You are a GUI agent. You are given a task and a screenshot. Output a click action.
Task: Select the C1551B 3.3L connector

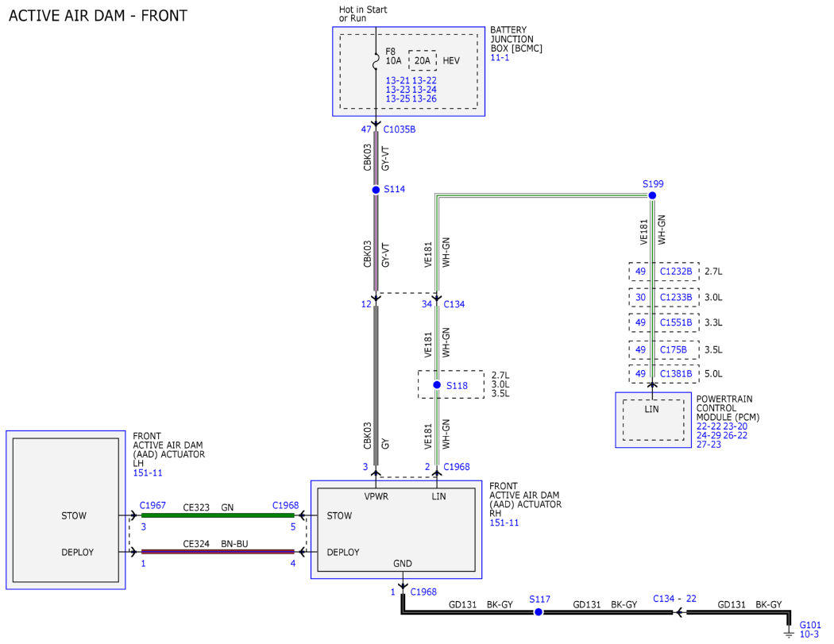click(x=675, y=322)
